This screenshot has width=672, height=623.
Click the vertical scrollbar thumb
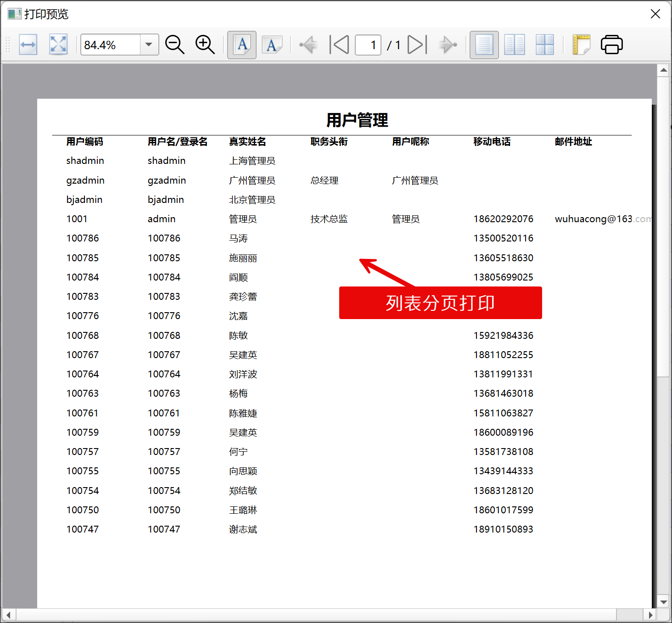point(663,227)
